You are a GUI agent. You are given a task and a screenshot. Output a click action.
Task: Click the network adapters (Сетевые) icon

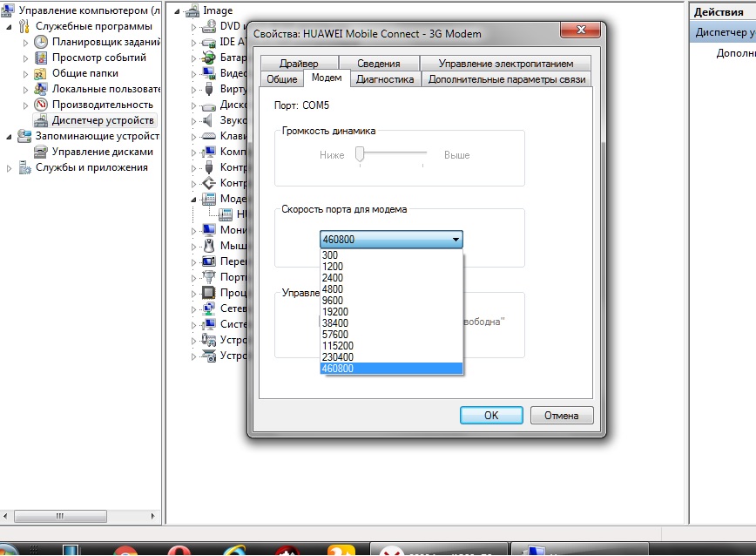click(209, 309)
